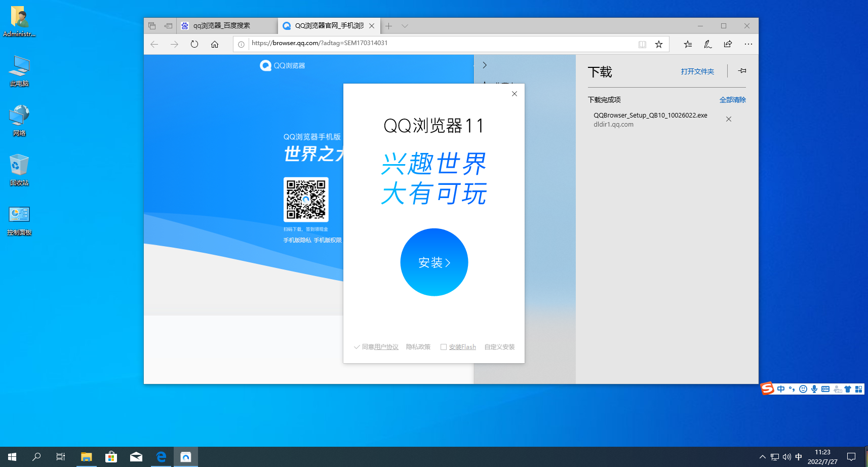This screenshot has width=868, height=467.
Task: Open the Administrator folder desktop icon
Action: 19,21
